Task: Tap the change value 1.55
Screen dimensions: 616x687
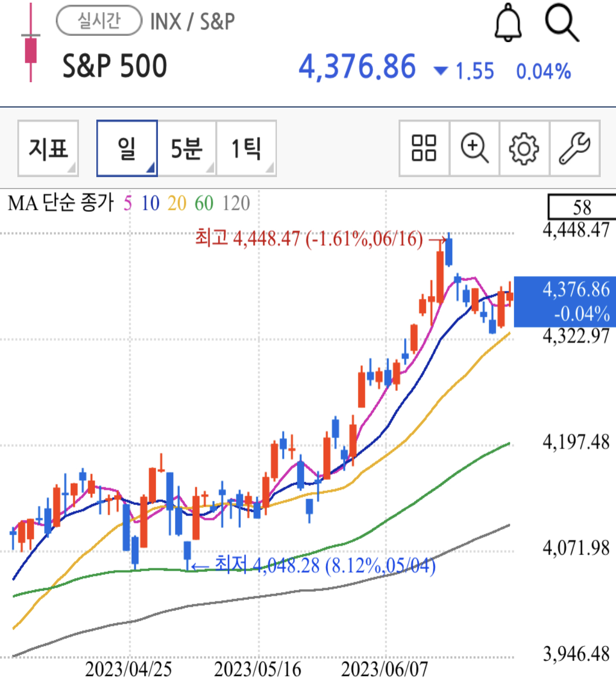Action: (x=475, y=71)
